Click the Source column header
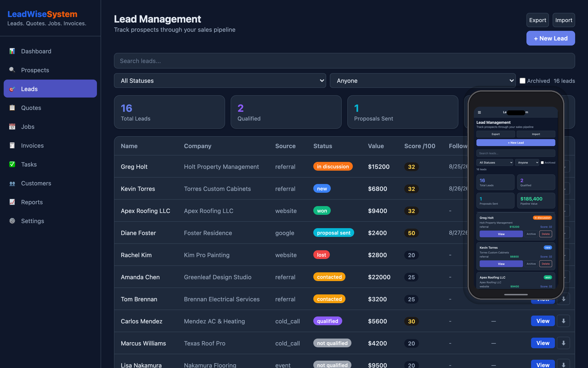The image size is (588, 368). tap(285, 146)
